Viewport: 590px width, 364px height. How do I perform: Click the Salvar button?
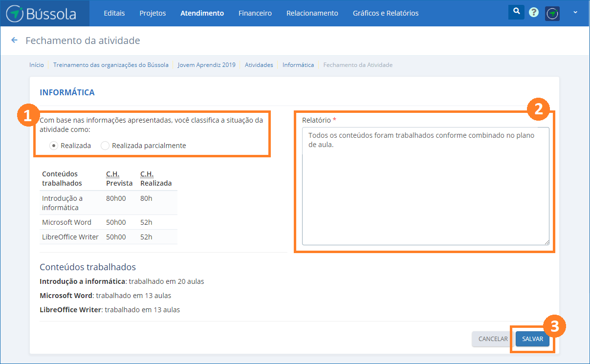tap(532, 339)
